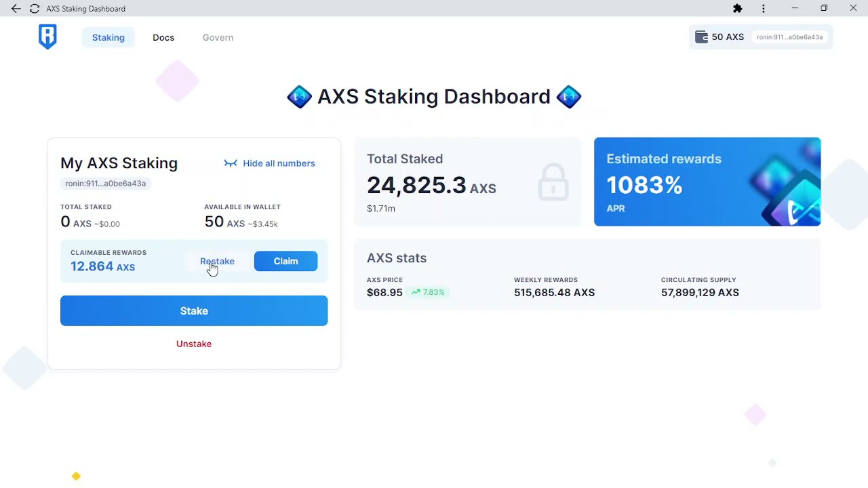Go back with the browser arrow
This screenshot has width=868, height=488.
pos(16,9)
